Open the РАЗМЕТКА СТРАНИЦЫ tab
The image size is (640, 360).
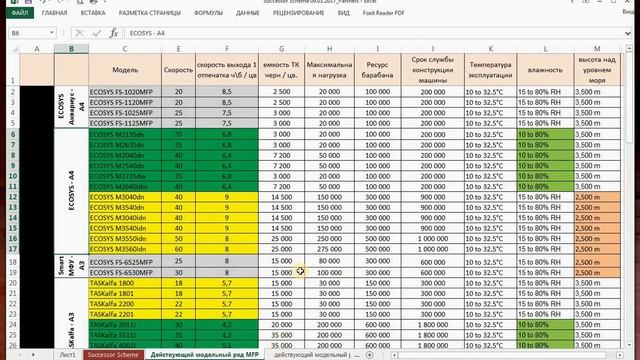[150, 13]
